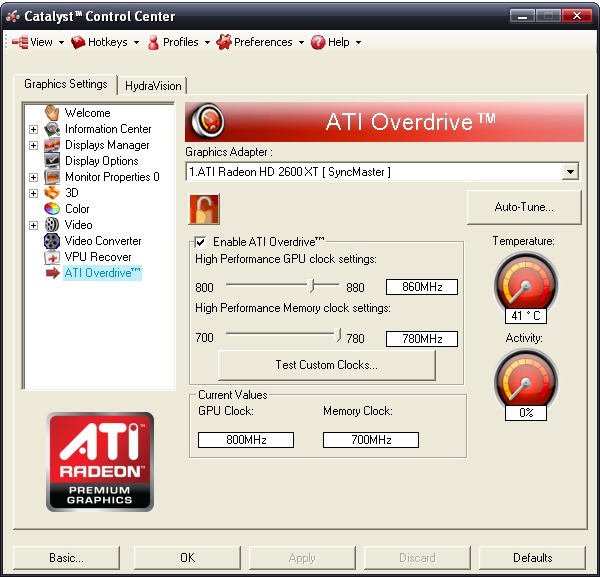Select Welcome in the tree

pos(87,112)
